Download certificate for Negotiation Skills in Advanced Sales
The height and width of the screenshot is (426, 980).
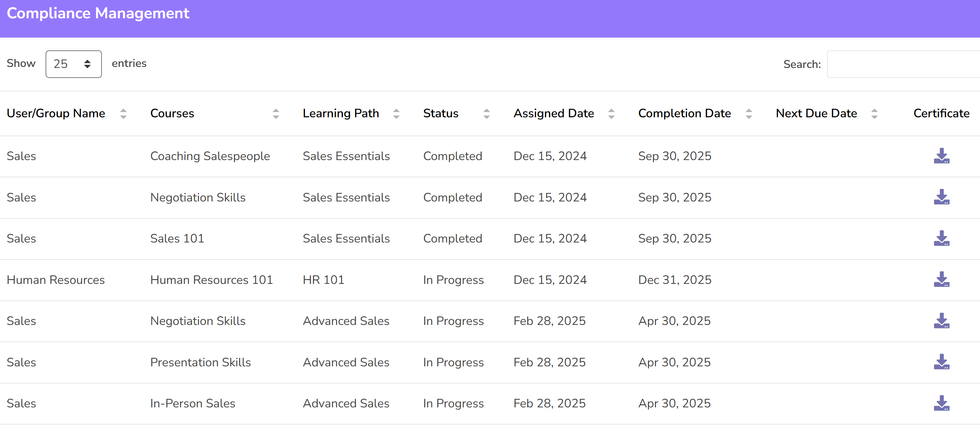[941, 321]
